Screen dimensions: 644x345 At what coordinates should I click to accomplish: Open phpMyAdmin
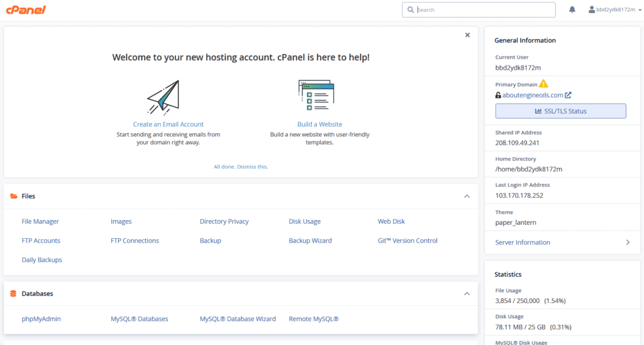[x=41, y=319]
